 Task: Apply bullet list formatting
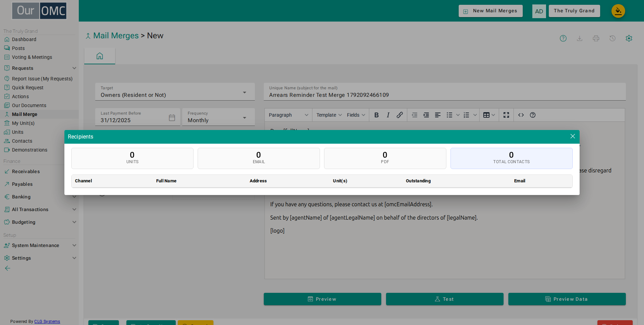pos(449,115)
